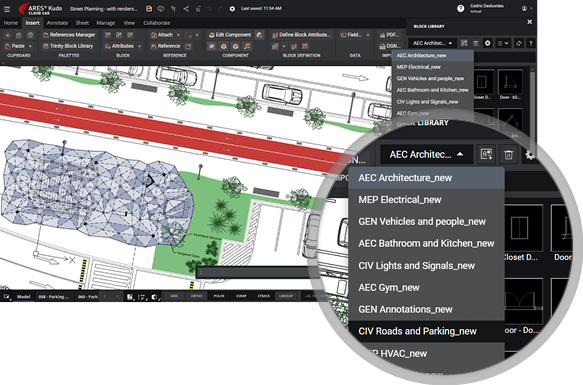Open the 058 - Parking sheet tab

(54, 296)
